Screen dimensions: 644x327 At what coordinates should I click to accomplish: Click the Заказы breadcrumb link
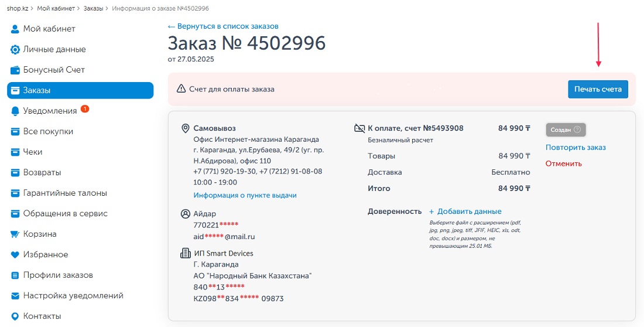click(x=93, y=9)
